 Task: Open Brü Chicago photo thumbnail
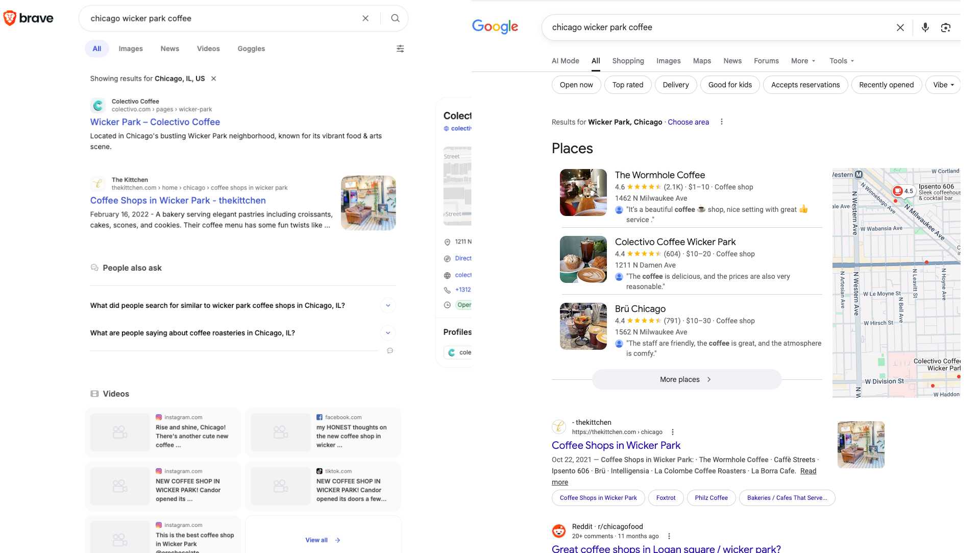tap(583, 326)
